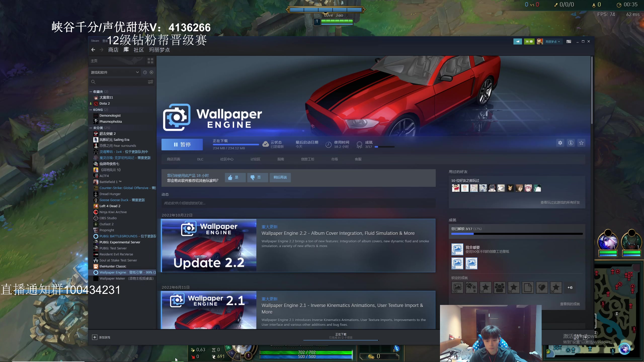Toggle favorite star for Wallpaper Engine
Screen dimensions: 644x362
pos(581,143)
